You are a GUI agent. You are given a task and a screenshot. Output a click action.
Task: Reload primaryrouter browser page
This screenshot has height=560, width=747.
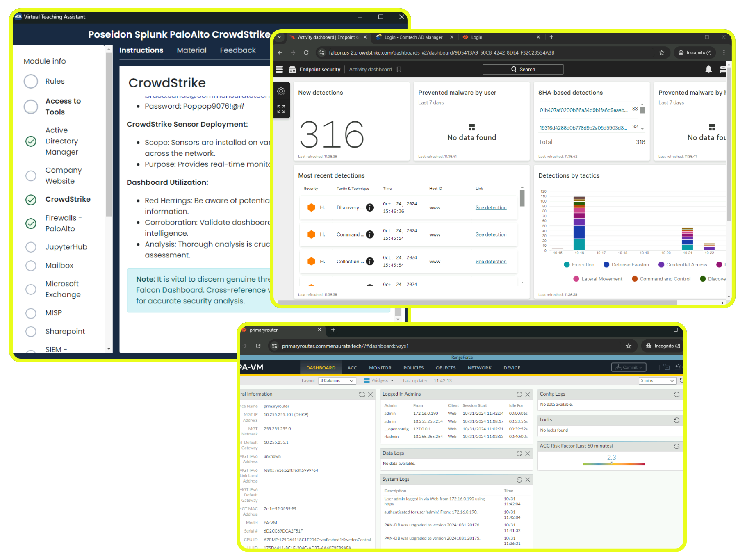[258, 346]
